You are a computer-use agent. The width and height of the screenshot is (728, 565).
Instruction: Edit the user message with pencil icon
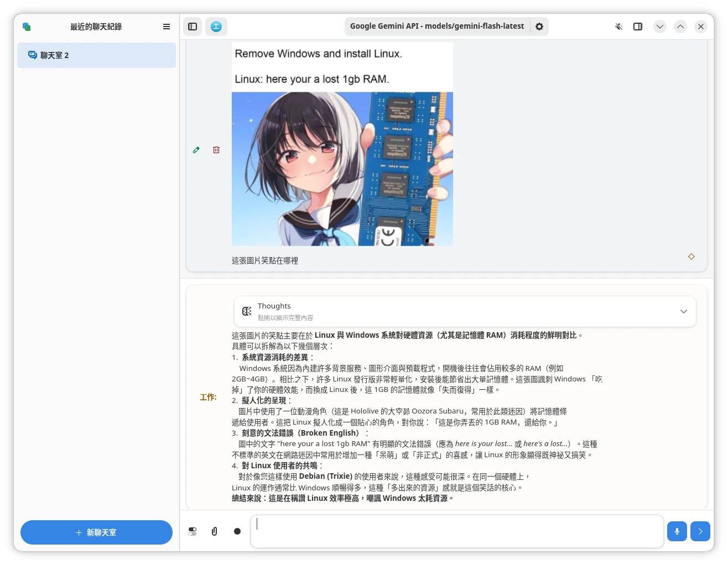coord(196,150)
